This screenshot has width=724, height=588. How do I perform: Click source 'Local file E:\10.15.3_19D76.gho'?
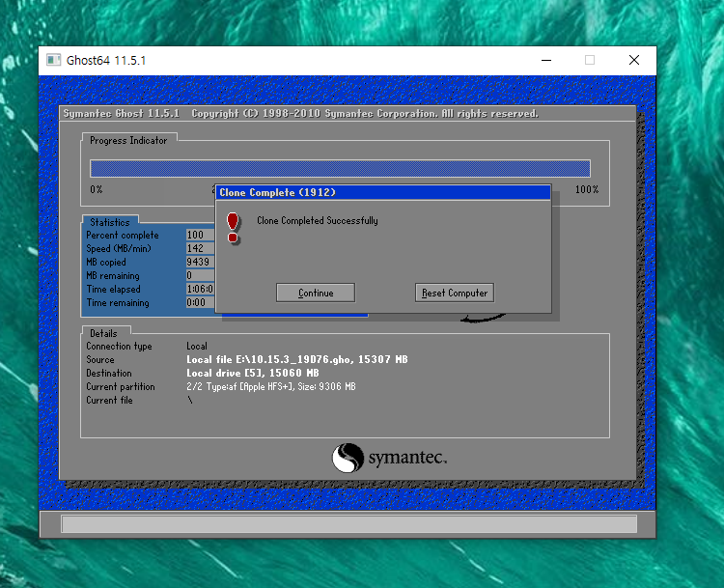pyautogui.click(x=269, y=360)
